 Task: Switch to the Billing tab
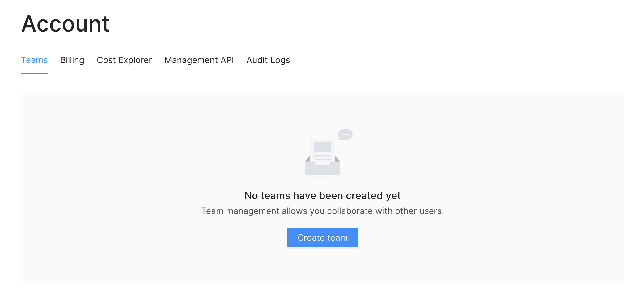pyautogui.click(x=72, y=60)
